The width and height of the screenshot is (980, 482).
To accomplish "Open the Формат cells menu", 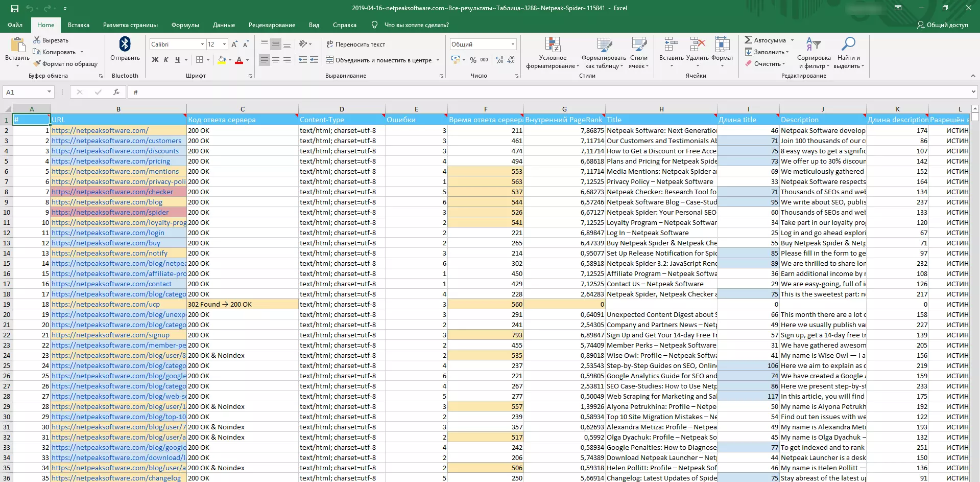I will [722, 52].
